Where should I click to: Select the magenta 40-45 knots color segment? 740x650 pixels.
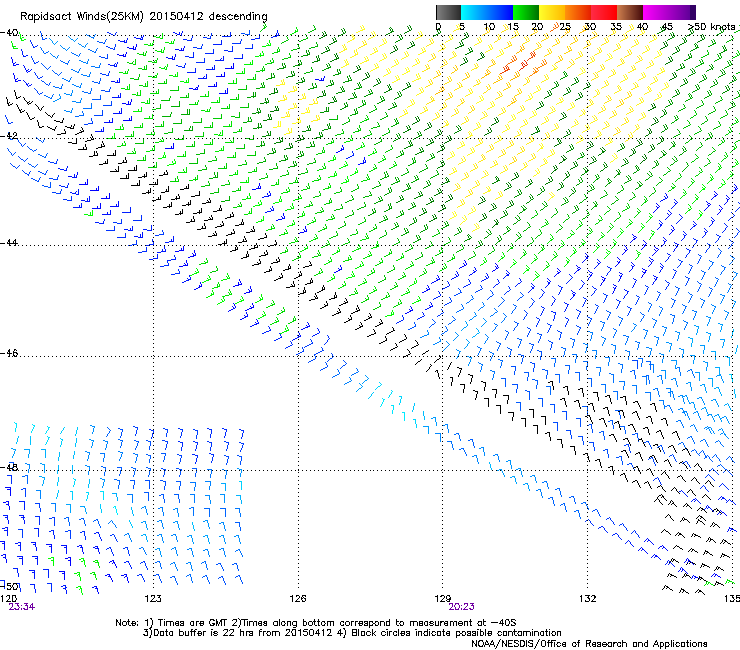pyautogui.click(x=656, y=12)
